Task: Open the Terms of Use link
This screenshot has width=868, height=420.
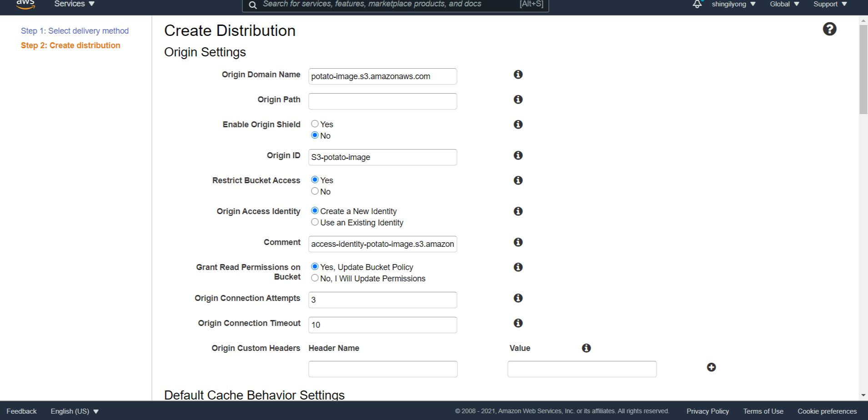Action: click(x=763, y=411)
